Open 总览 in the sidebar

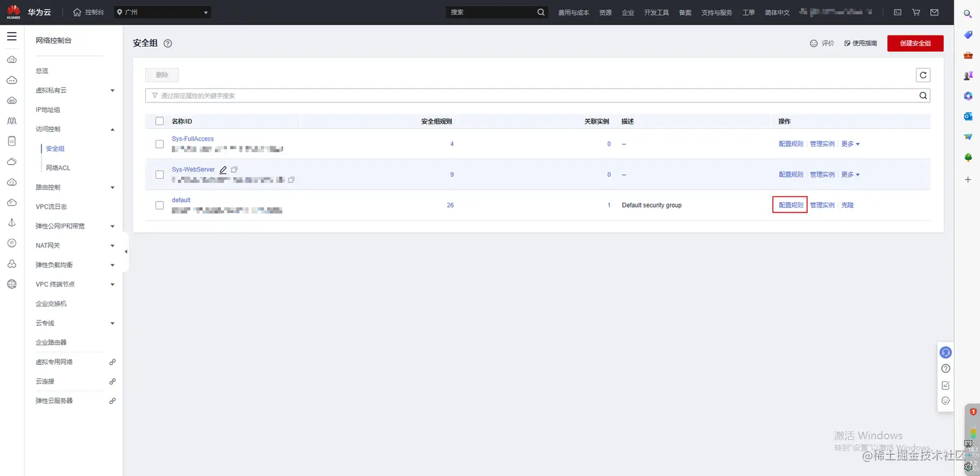pyautogui.click(x=42, y=71)
